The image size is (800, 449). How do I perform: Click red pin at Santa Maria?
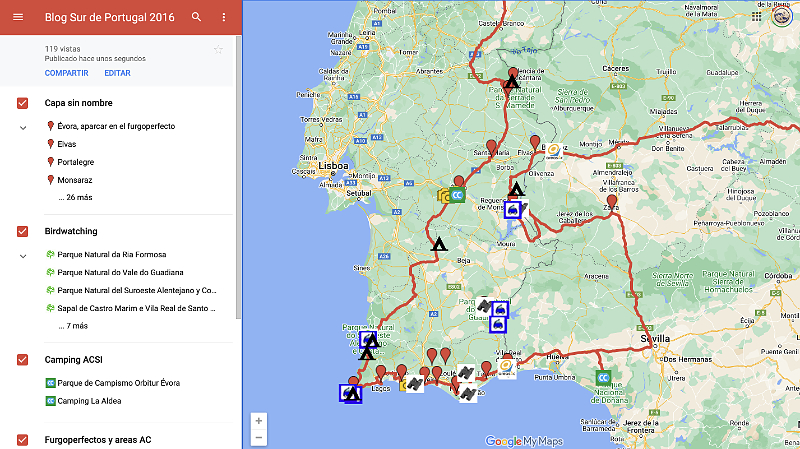(x=491, y=147)
